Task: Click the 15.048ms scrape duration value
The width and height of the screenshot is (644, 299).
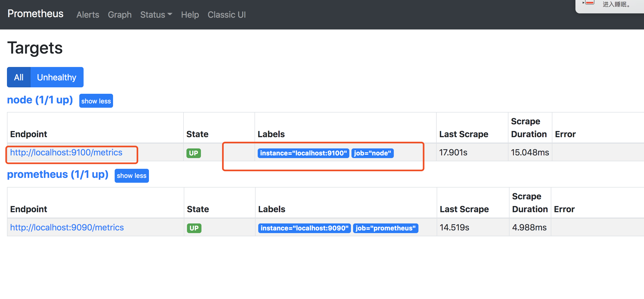Action: pos(530,152)
